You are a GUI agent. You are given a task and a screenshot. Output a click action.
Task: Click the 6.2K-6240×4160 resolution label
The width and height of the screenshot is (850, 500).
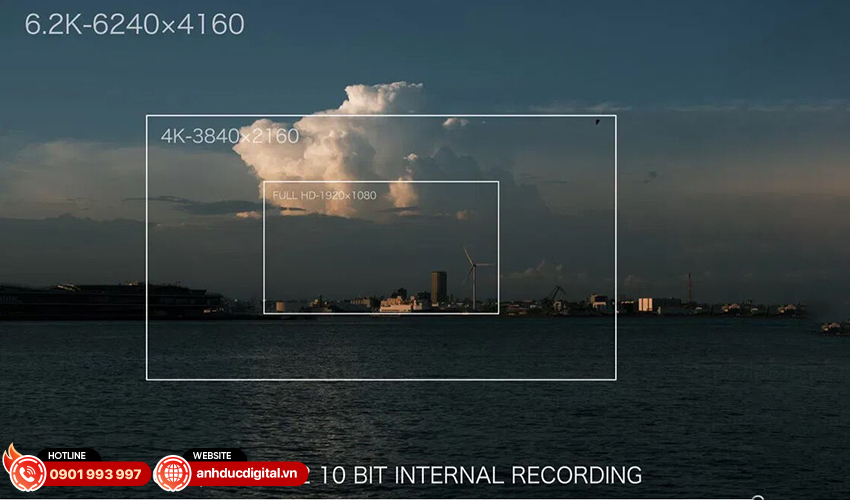(x=134, y=25)
